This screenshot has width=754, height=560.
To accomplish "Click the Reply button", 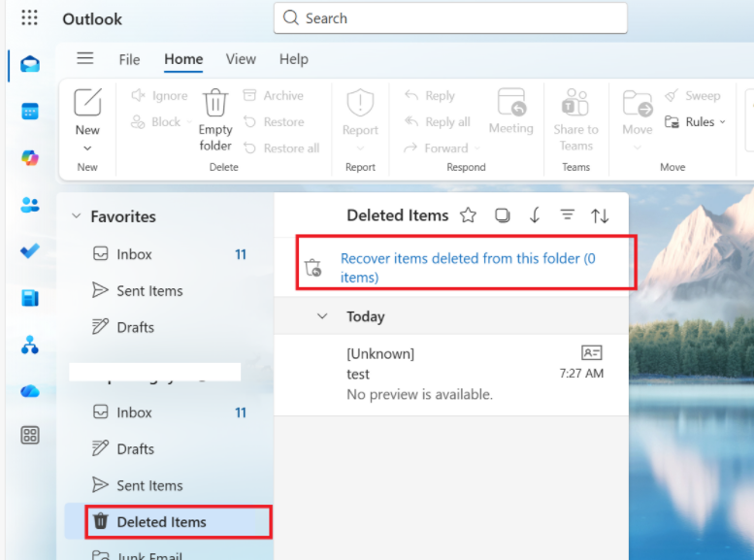I will coord(430,95).
